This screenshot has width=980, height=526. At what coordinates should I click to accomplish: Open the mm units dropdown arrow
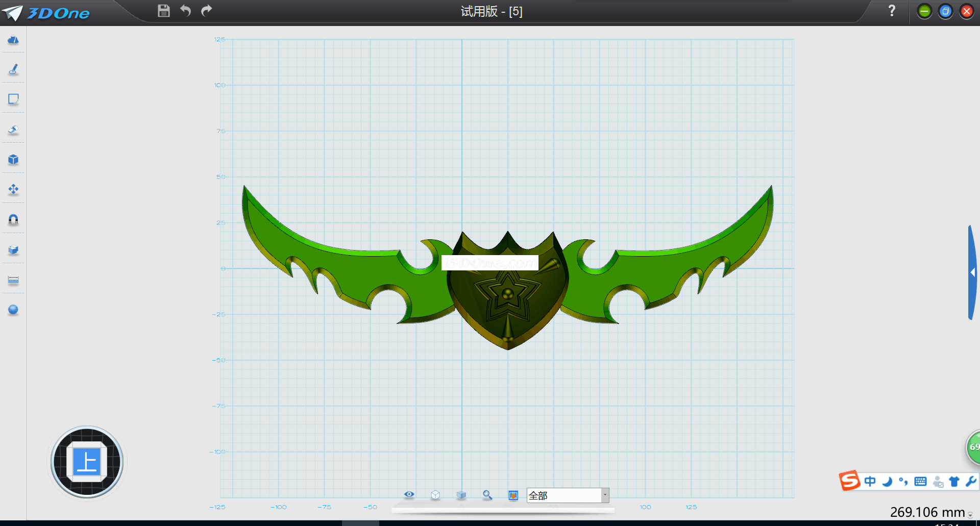pos(970,515)
